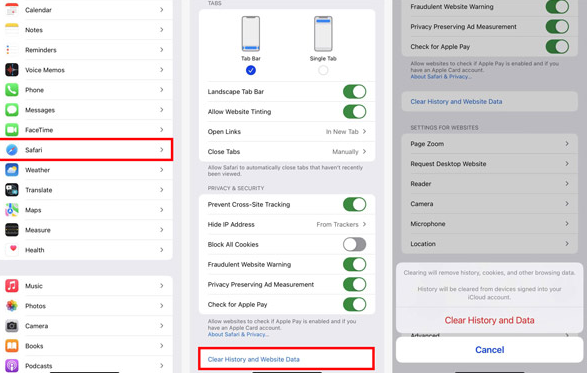588x373 pixels.
Task: Enable Block All Cookies switch
Action: point(354,244)
